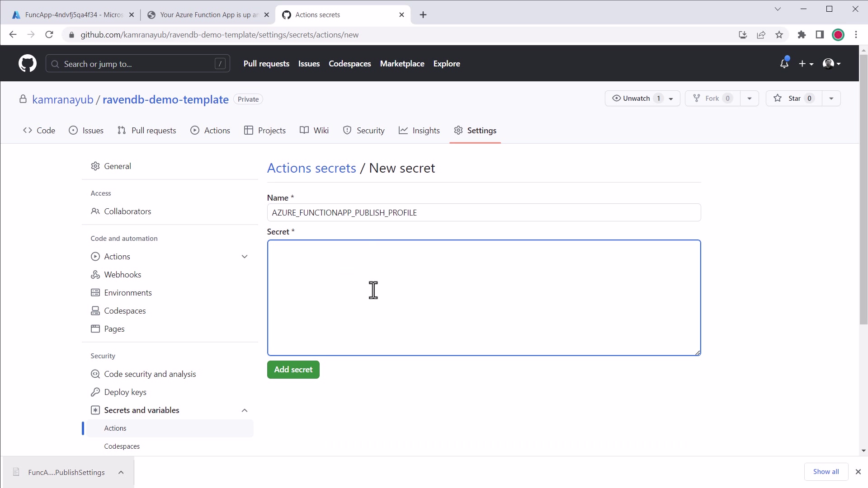868x488 pixels.
Task: Go to repository Wiki tab
Action: [314, 131]
